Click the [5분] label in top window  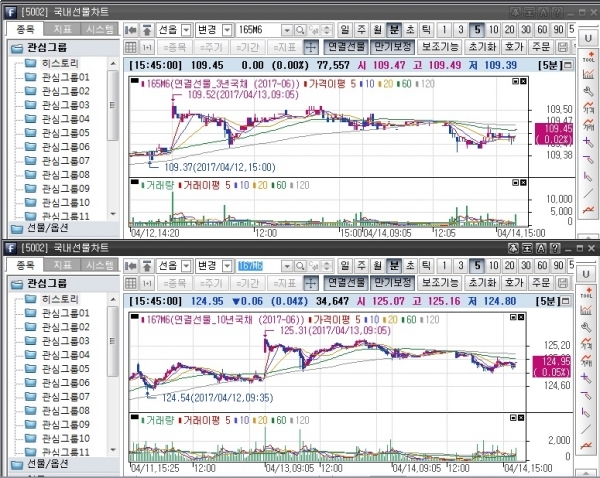click(550, 65)
